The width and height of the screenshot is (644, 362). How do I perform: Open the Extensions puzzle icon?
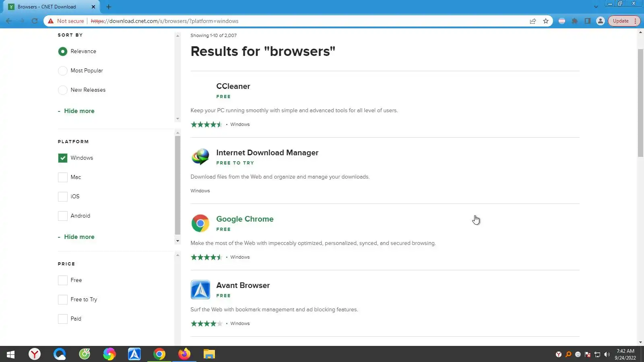click(x=575, y=21)
